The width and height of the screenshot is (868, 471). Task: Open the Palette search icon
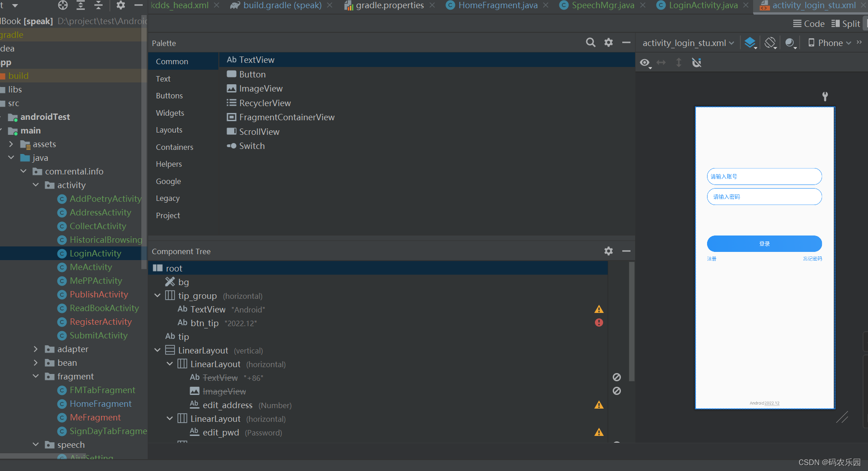[590, 43]
